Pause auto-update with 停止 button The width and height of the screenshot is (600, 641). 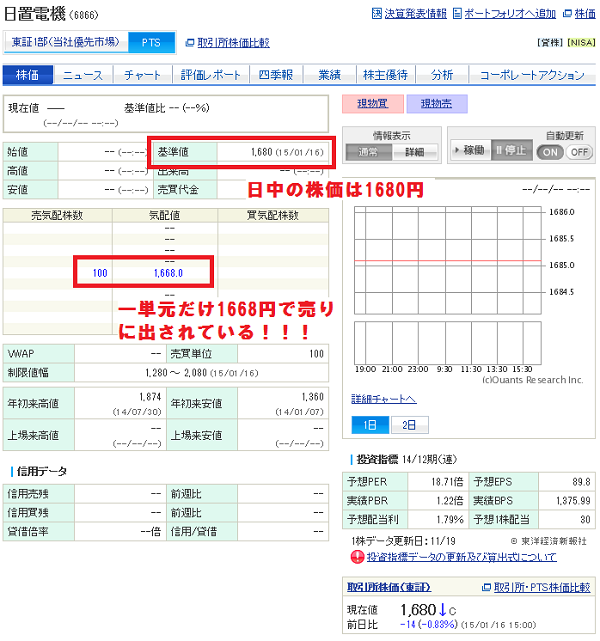coord(512,150)
